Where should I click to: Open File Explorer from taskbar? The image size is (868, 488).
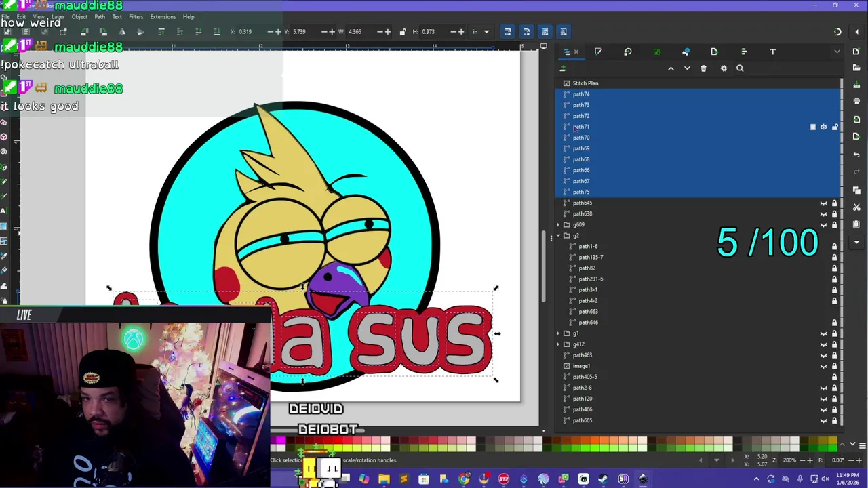[x=384, y=480]
